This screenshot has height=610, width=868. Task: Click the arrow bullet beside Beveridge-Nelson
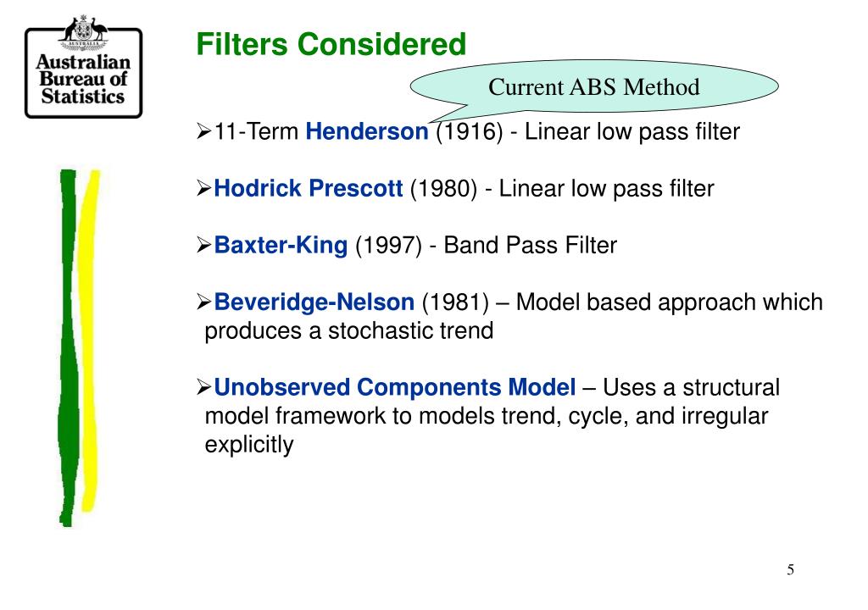(203, 302)
